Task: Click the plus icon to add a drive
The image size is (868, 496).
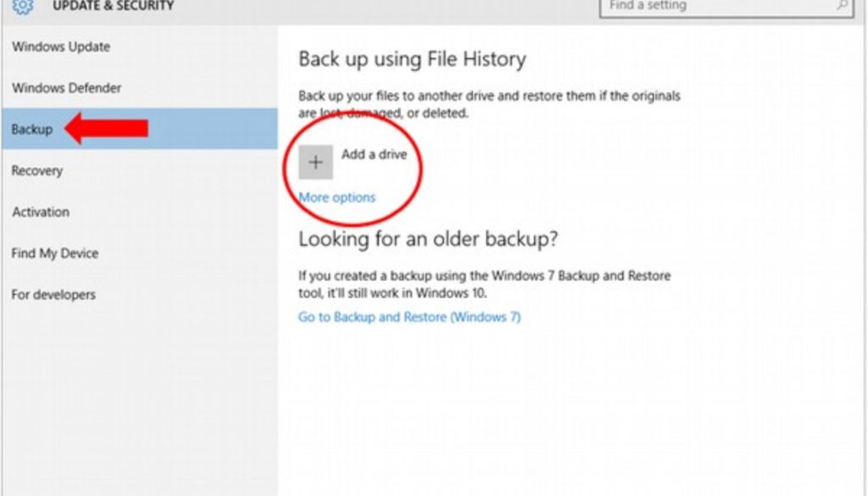Action: pos(315,161)
